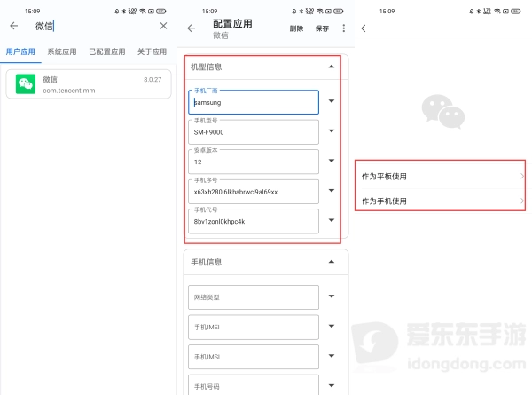
Task: Switch to the 用户应用 tab
Action: (x=20, y=51)
